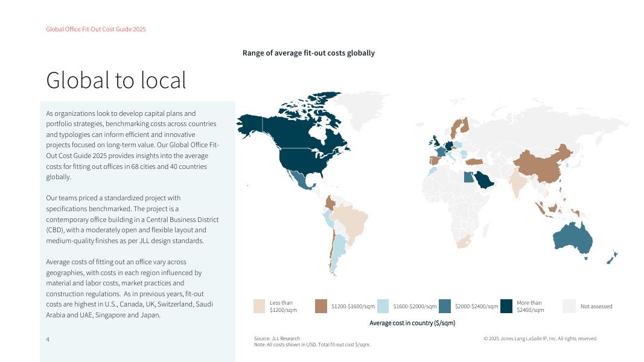Click South Africa on the map
The width and height of the screenshot is (644, 362).
pos(462,242)
